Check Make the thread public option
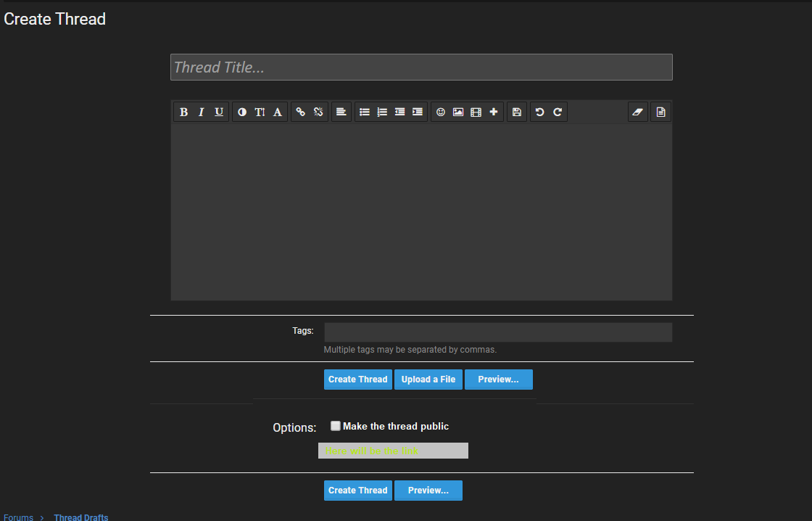Viewport: 812px width, 521px height. 336,426
